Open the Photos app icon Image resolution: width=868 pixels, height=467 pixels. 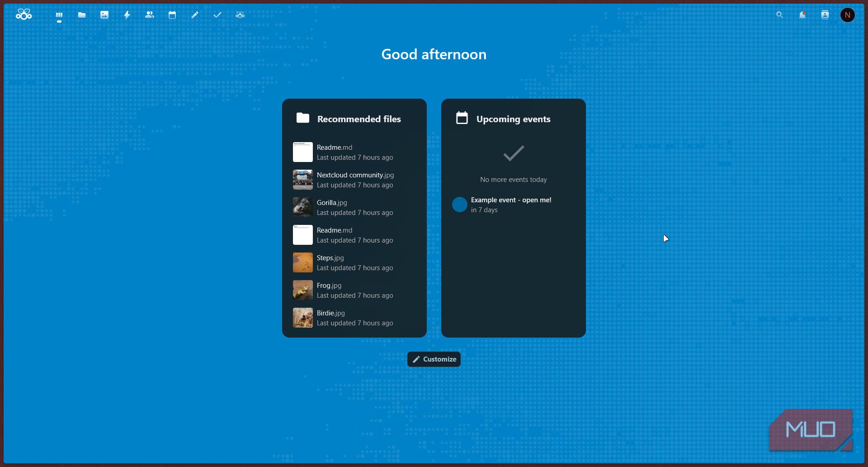click(x=104, y=15)
